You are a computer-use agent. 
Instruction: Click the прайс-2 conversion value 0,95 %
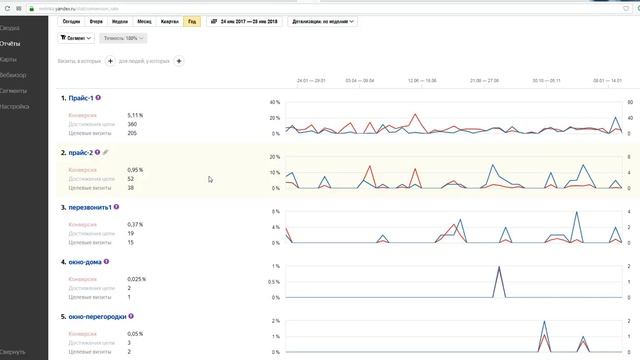coord(135,170)
